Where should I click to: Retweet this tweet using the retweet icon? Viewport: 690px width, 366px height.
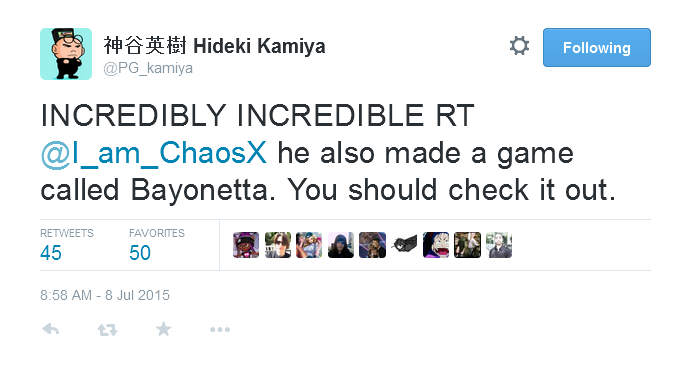[x=107, y=329]
